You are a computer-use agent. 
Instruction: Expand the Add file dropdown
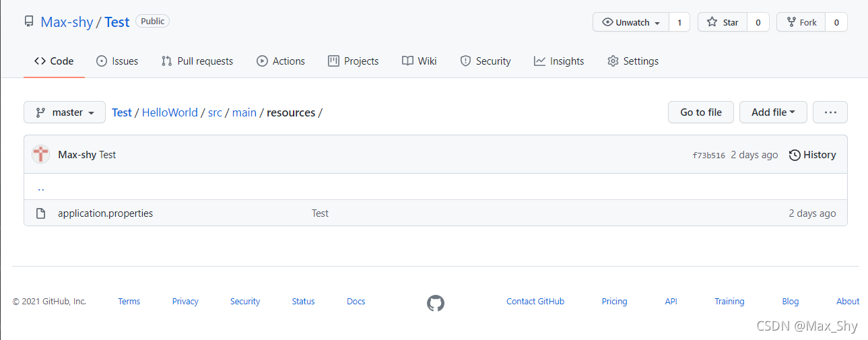pos(773,112)
